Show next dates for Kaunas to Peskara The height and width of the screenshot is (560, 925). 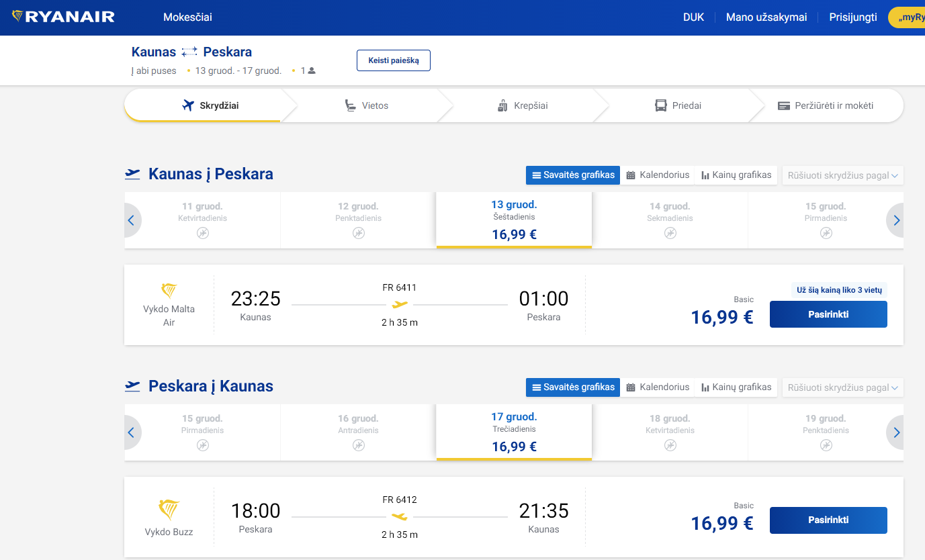(x=896, y=220)
